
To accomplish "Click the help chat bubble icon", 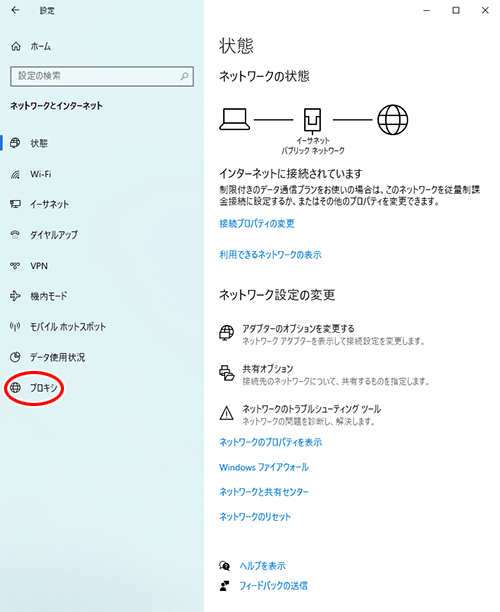I will (x=224, y=566).
